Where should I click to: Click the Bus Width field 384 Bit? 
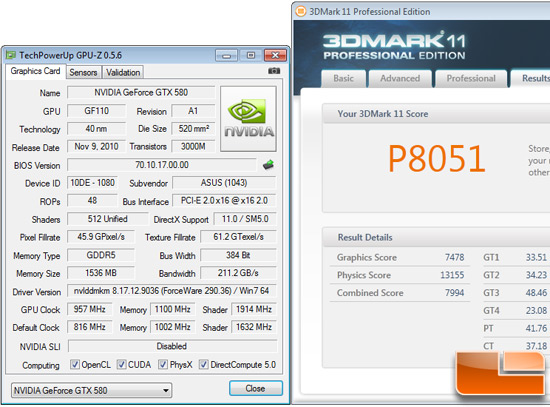[238, 255]
